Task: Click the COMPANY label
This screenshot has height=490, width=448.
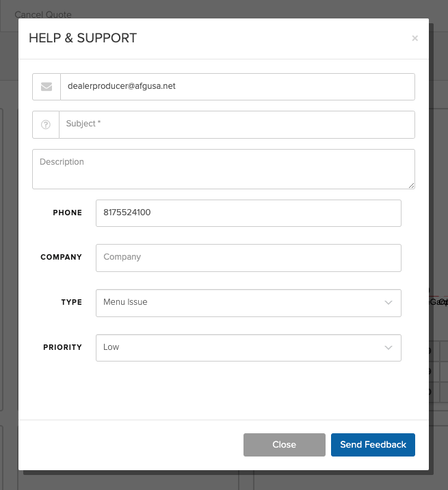Action: (61, 257)
